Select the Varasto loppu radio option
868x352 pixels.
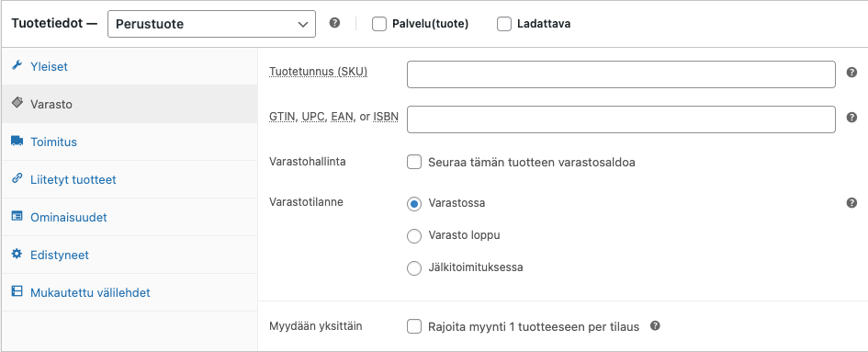coord(414,236)
